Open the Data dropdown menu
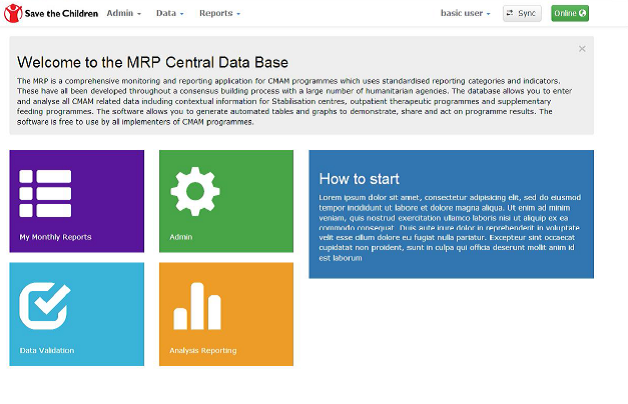The height and width of the screenshot is (404, 628). (x=170, y=13)
